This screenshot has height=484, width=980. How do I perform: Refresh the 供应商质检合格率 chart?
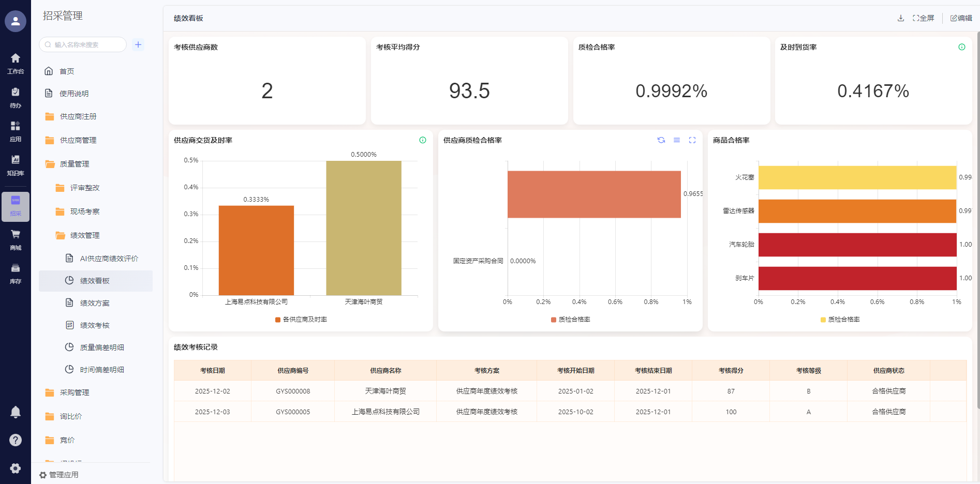pyautogui.click(x=661, y=140)
